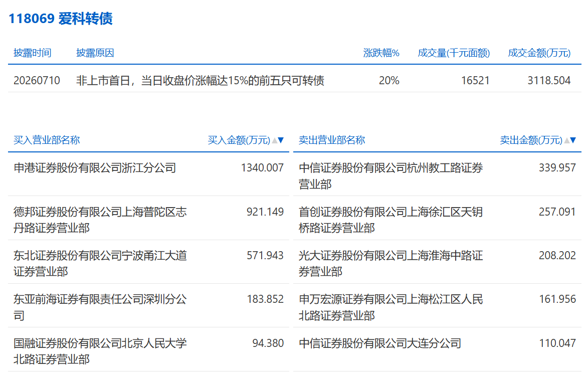Click the 涨跌幅% column header

(x=381, y=53)
